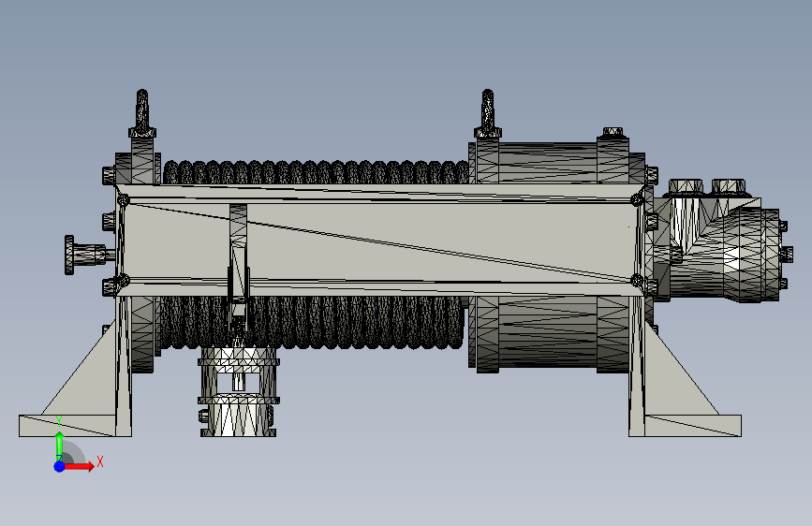This screenshot has height=526, width=812.
Task: Select the large flat cover plate of the winch
Action: (x=379, y=241)
